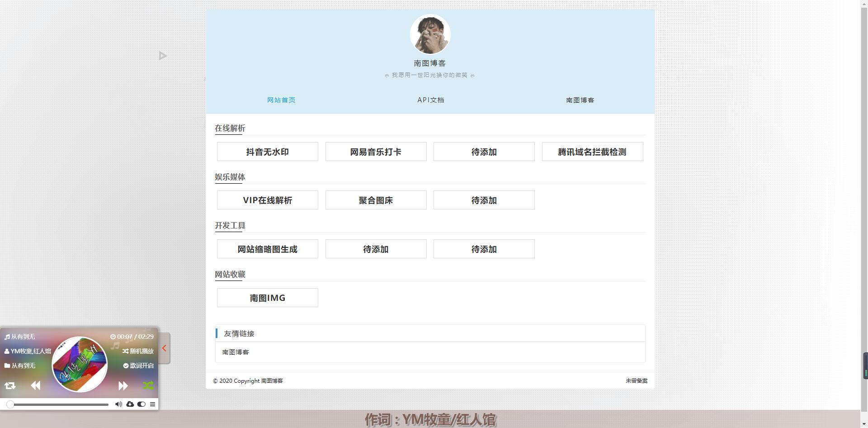The height and width of the screenshot is (428, 868).
Task: Download the current song via the cloud icon
Action: [x=130, y=404]
